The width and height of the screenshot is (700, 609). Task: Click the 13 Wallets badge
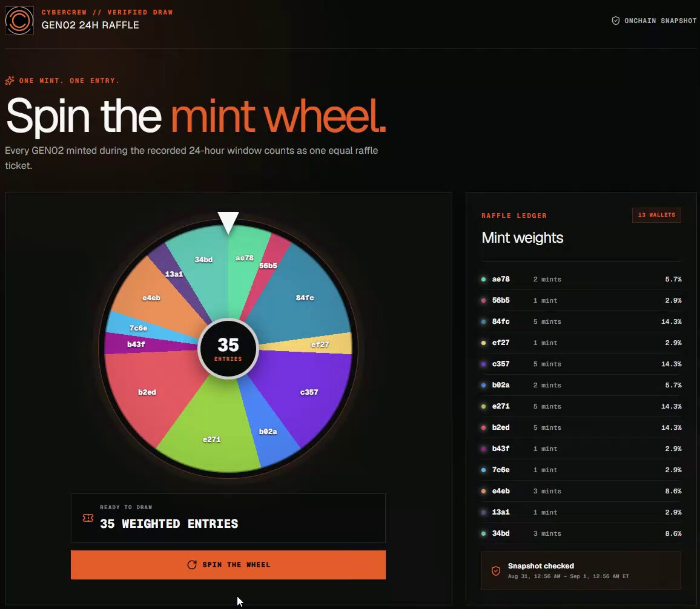(x=656, y=215)
